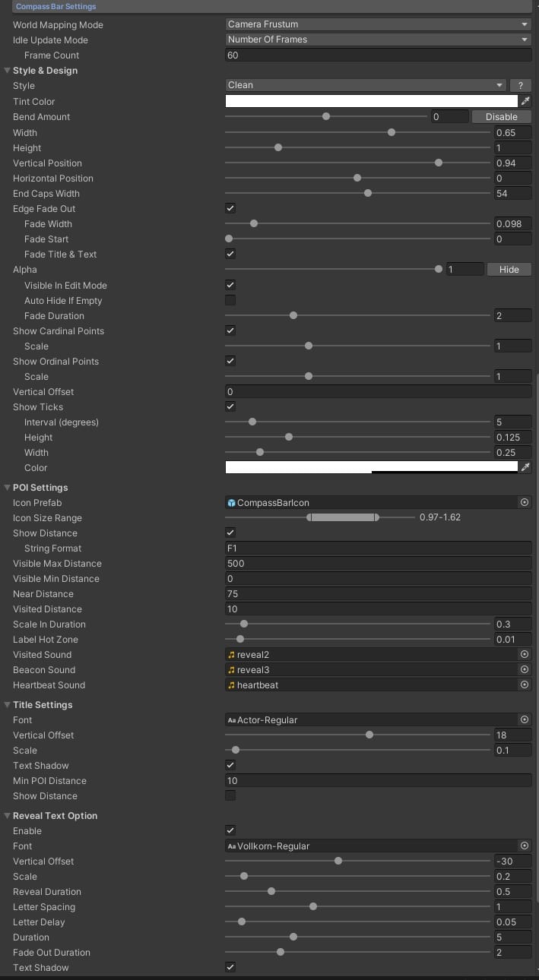Click the white Tint Color swatch
Image resolution: width=539 pixels, height=980 pixels.
[371, 101]
